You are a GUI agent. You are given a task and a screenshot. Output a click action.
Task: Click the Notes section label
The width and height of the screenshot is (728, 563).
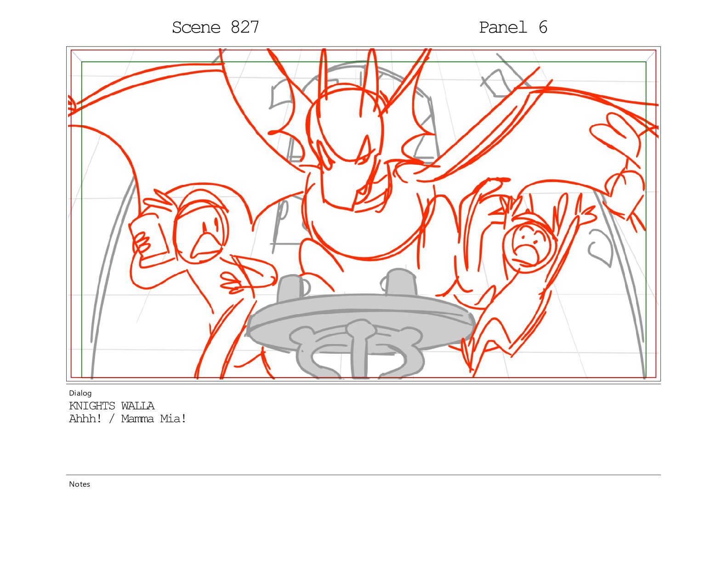click(79, 484)
